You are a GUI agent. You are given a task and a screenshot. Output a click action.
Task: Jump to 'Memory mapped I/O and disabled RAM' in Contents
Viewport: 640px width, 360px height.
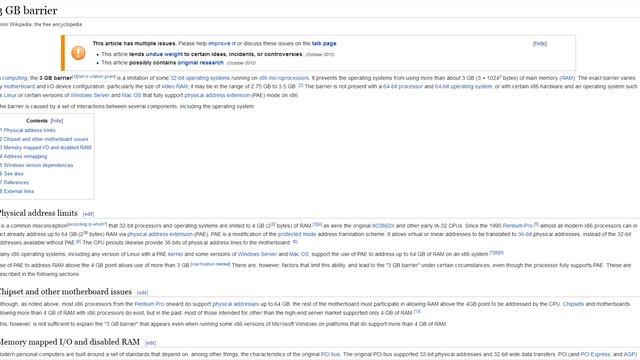tap(46, 148)
